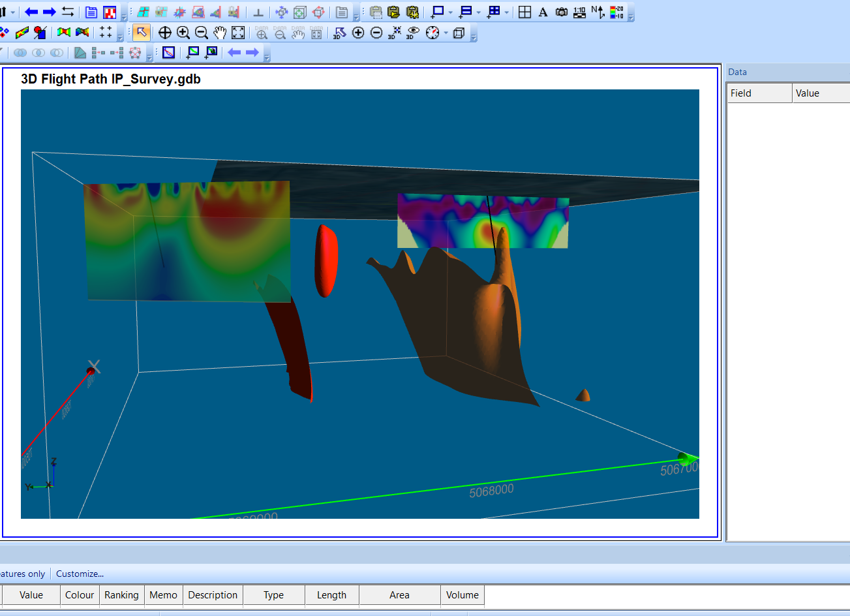The image size is (850, 616).
Task: Open the 3D compass dropdown arrow
Action: (446, 33)
